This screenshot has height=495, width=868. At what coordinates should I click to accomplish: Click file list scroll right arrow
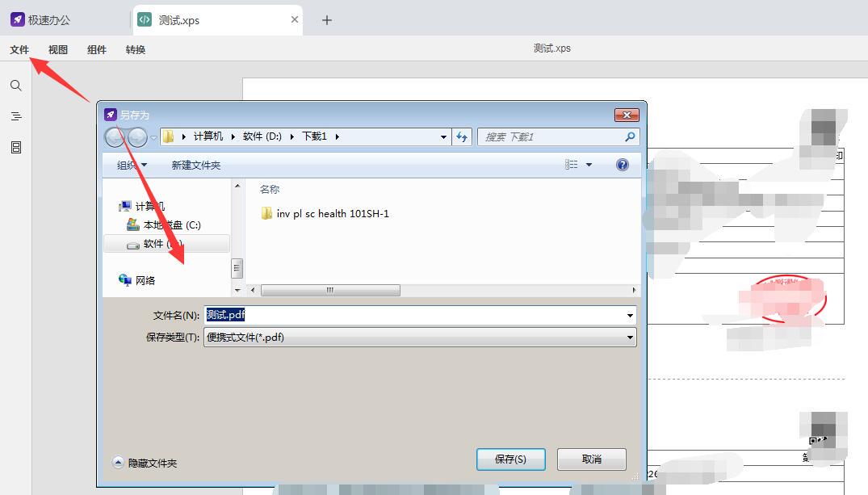point(635,290)
